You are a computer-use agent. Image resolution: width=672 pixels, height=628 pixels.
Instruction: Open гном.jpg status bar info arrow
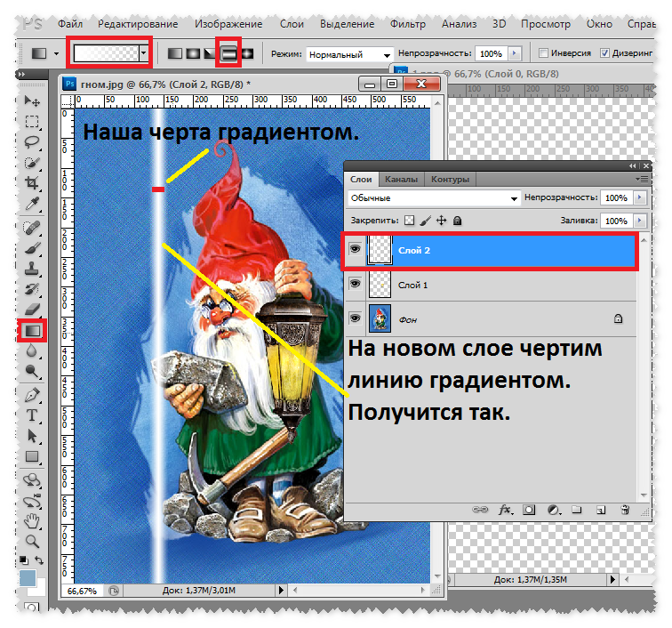[281, 591]
